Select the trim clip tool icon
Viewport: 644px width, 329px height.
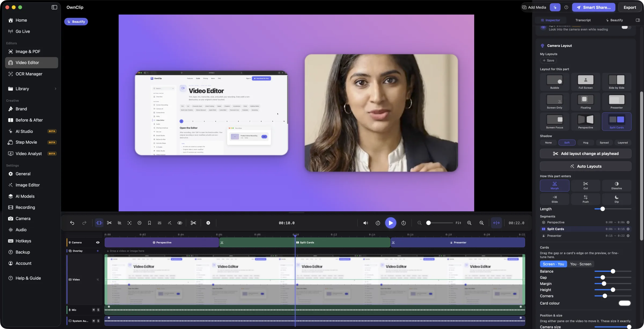(x=99, y=223)
